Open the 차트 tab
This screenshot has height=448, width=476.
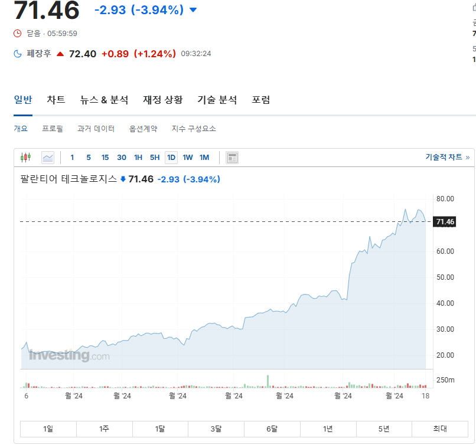56,100
